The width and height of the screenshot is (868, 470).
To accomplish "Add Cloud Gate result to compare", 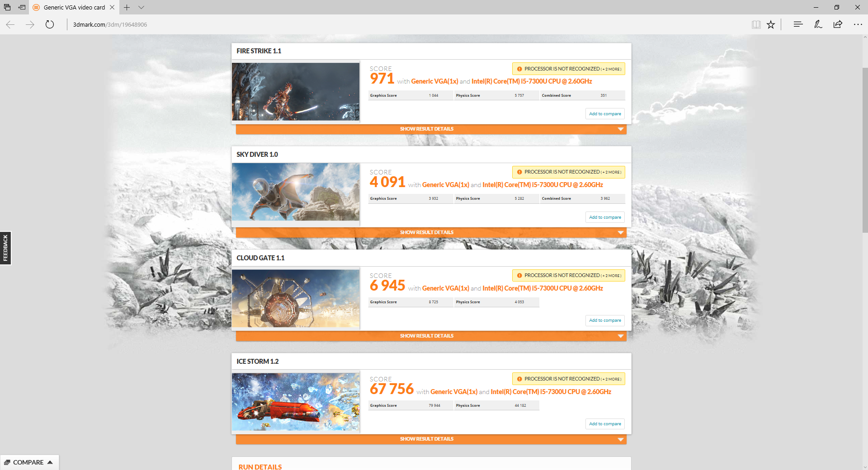I will click(x=605, y=320).
